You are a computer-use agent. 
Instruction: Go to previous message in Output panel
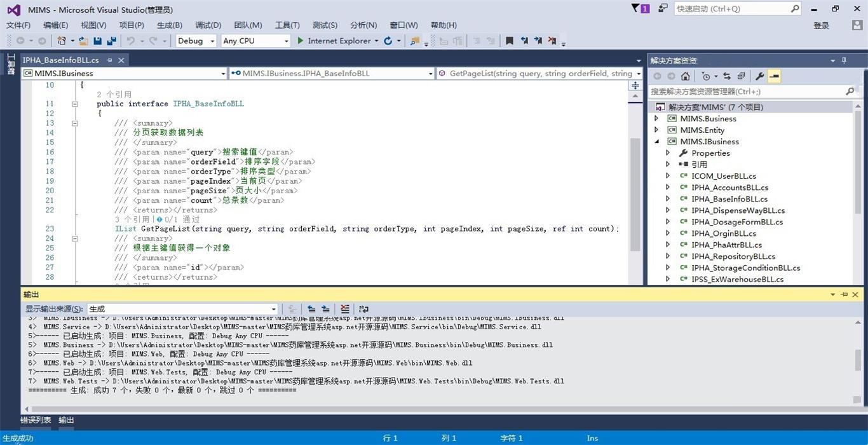pyautogui.click(x=311, y=309)
